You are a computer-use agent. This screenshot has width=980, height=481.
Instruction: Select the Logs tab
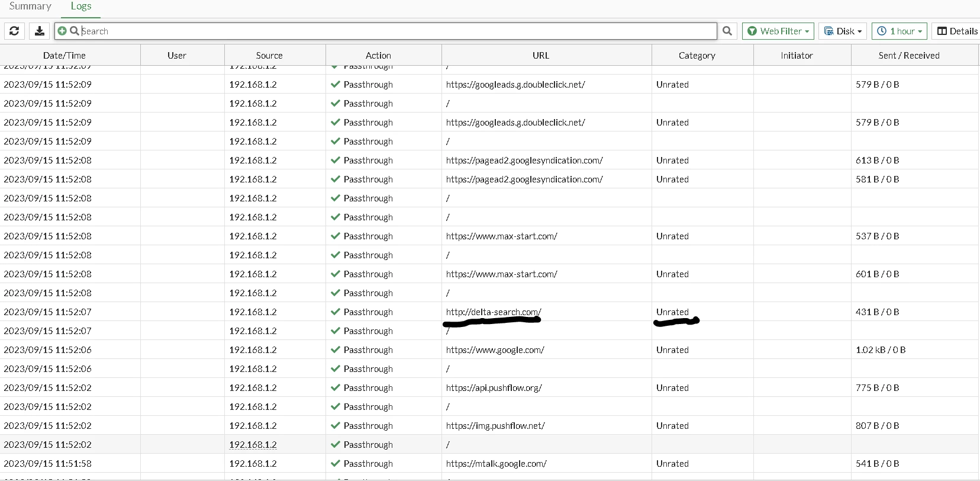81,6
